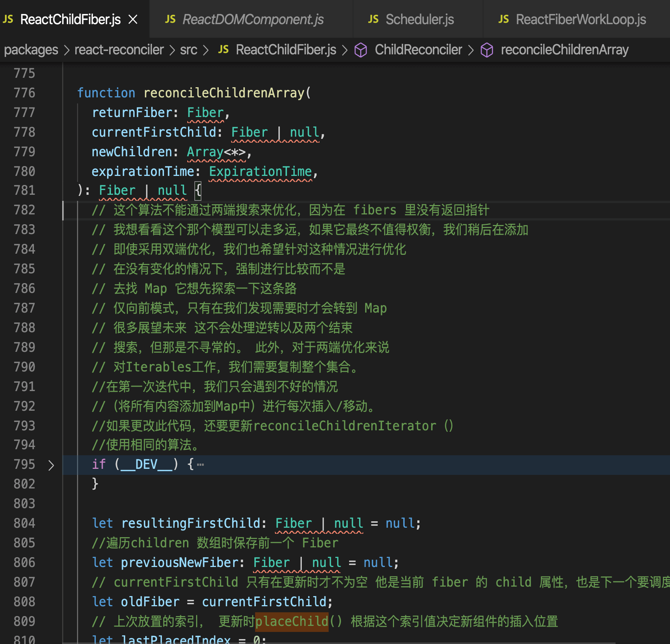Click line number 782 in gutter
The image size is (670, 644).
[x=25, y=210]
